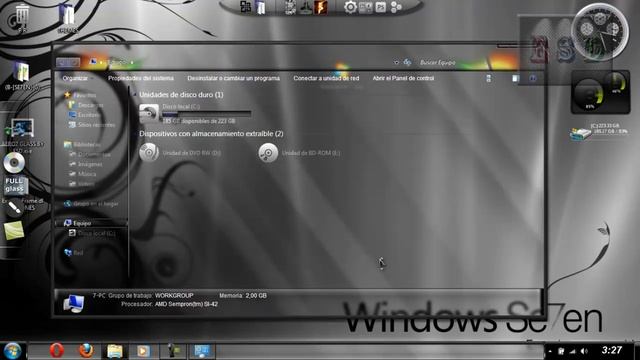Image resolution: width=640 pixels, height=360 pixels.
Task: Select Bibliotecas in navigation pane
Action: point(82,144)
